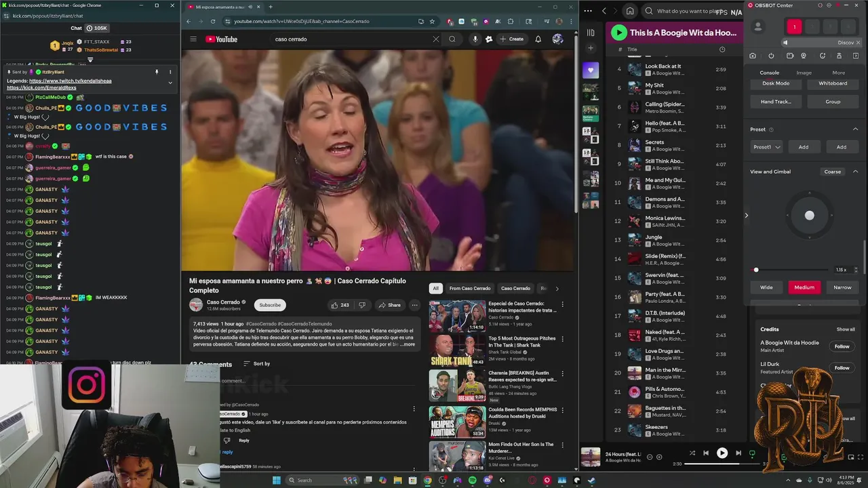Image resolution: width=868 pixels, height=488 pixels.
Task: Like the Caso Cerrado video
Action: click(340, 305)
